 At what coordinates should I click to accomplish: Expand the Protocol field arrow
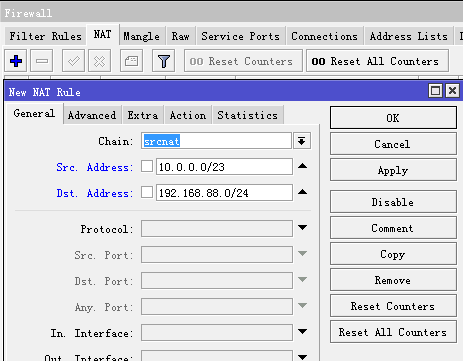(x=302, y=228)
